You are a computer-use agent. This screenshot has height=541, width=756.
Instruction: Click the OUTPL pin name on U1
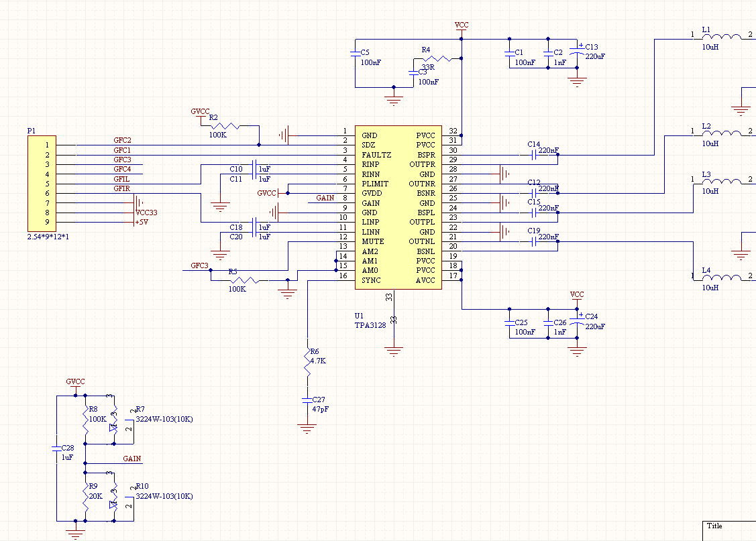422,222
